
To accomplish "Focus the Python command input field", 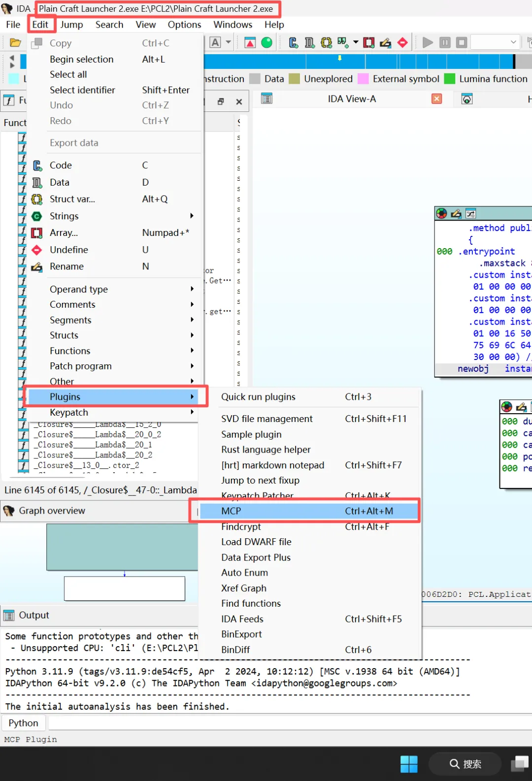I will pos(290,723).
